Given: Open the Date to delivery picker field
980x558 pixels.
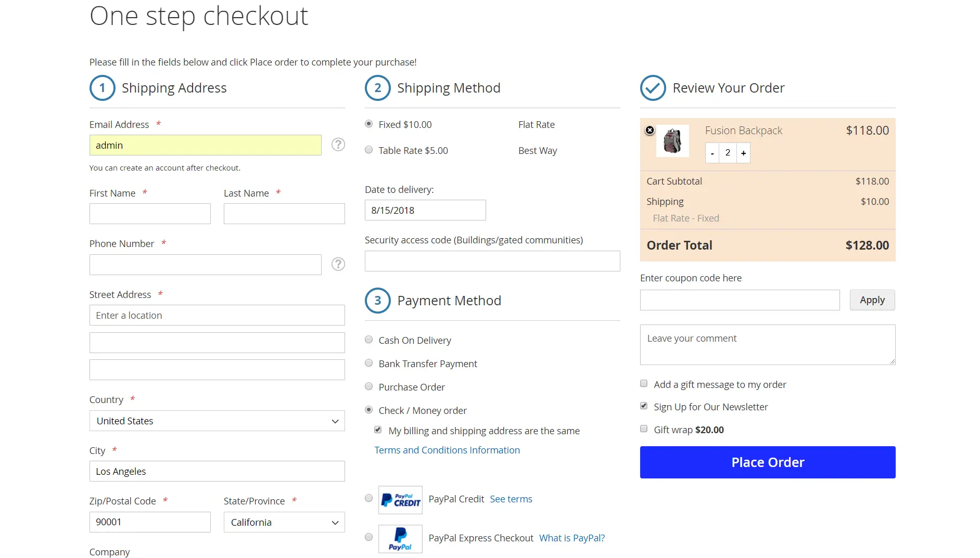Looking at the screenshot, I should pyautogui.click(x=425, y=210).
